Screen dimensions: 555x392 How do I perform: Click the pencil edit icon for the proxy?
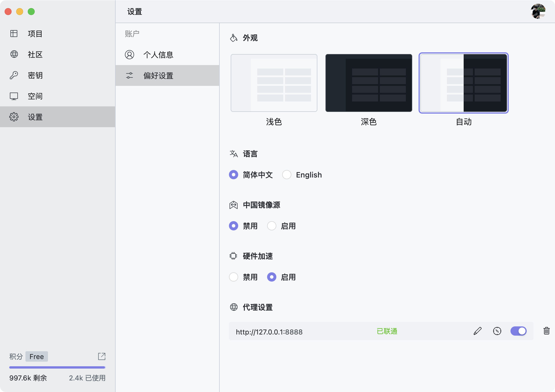pos(478,331)
